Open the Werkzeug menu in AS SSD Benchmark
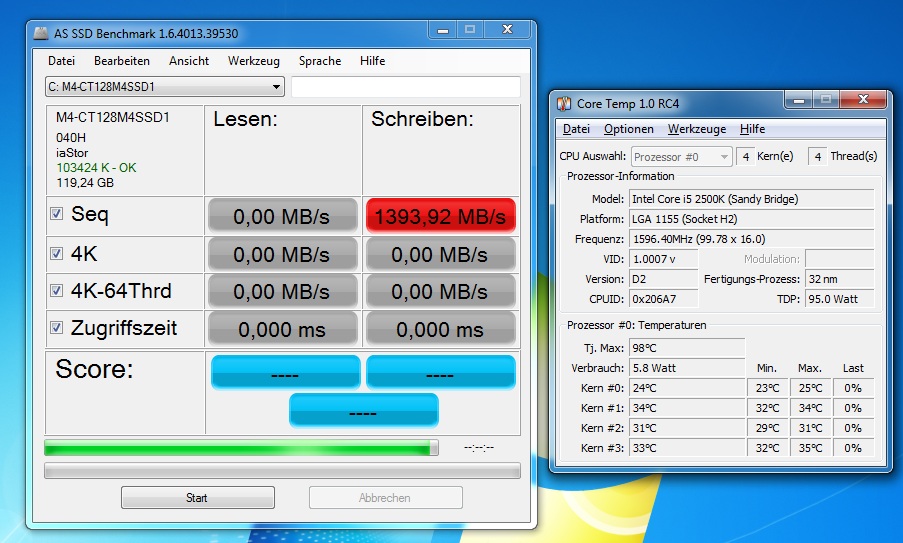The height and width of the screenshot is (543, 903). (253, 60)
